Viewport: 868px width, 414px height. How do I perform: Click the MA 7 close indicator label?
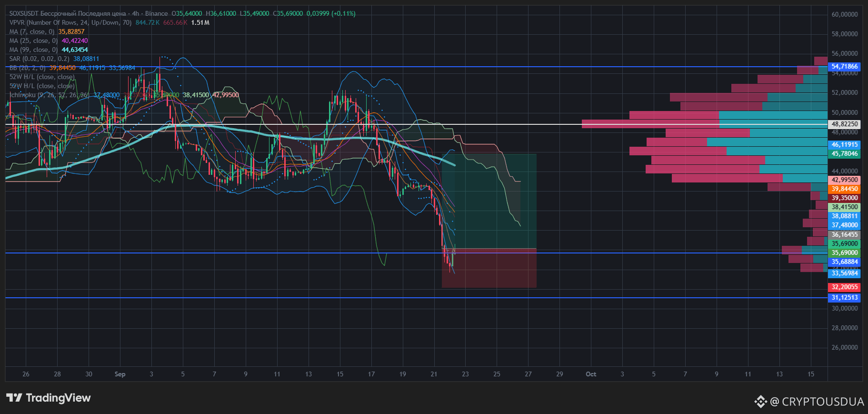[x=32, y=31]
